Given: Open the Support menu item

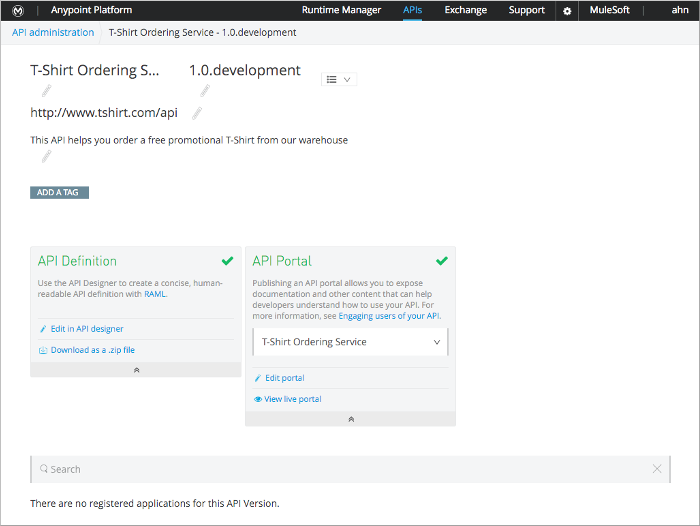Looking at the screenshot, I should click(527, 10).
